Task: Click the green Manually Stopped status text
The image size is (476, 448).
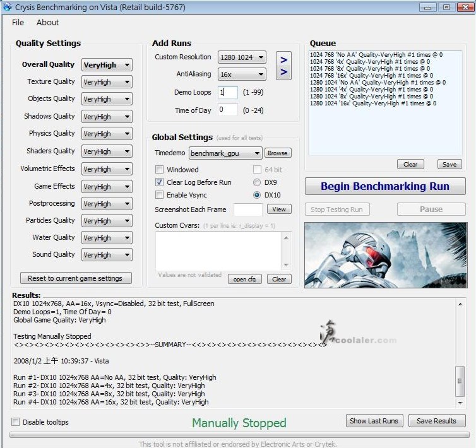Action: pyautogui.click(x=239, y=423)
